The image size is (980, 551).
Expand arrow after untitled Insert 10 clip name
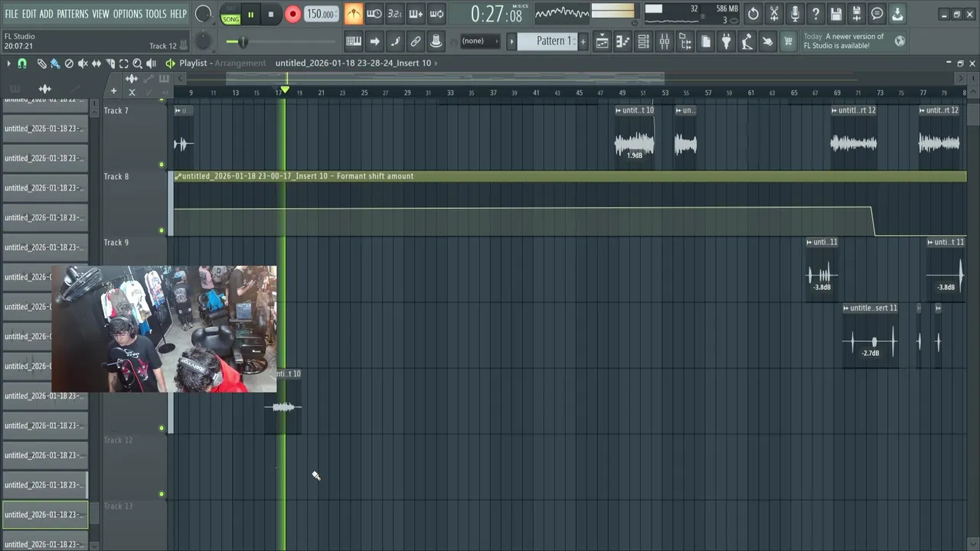(436, 64)
